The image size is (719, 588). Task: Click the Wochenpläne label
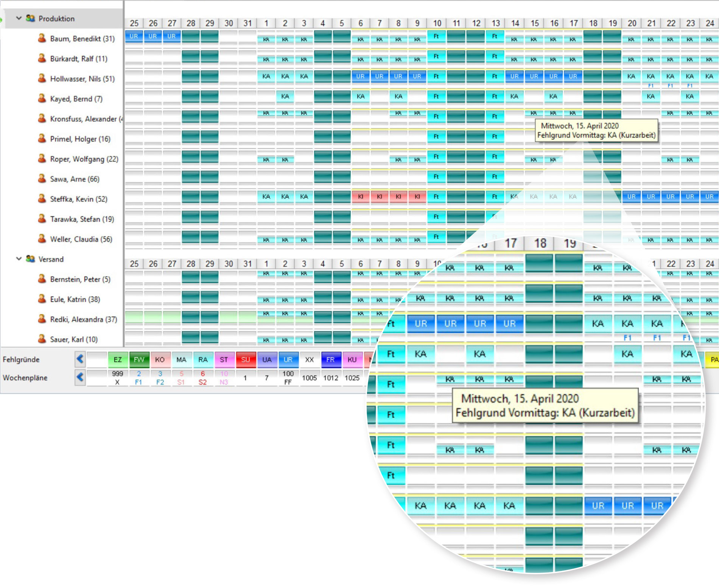(x=25, y=378)
